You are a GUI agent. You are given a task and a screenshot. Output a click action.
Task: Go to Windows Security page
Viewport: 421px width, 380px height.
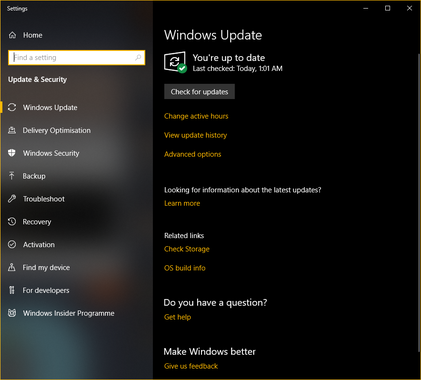[51, 153]
